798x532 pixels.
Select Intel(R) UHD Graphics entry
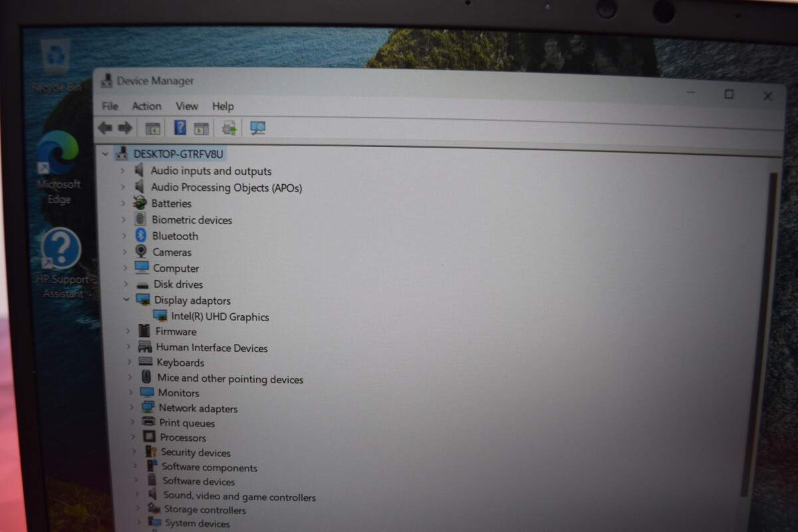click(x=220, y=317)
